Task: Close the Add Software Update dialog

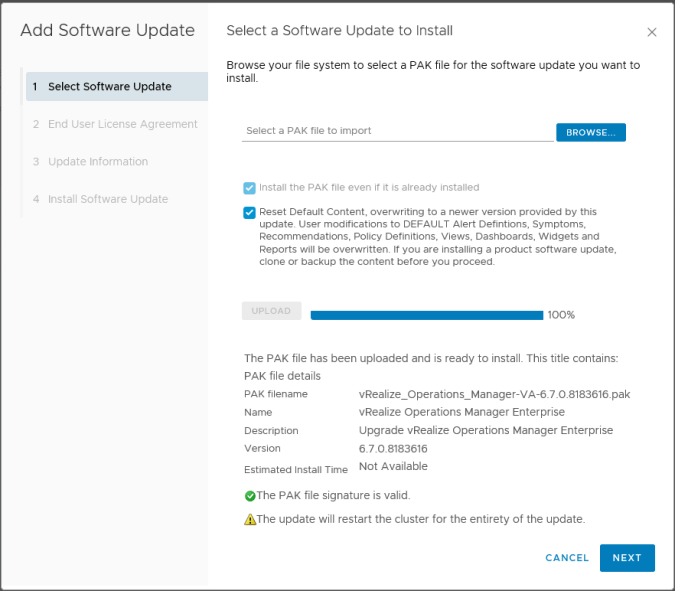Action: point(652,32)
